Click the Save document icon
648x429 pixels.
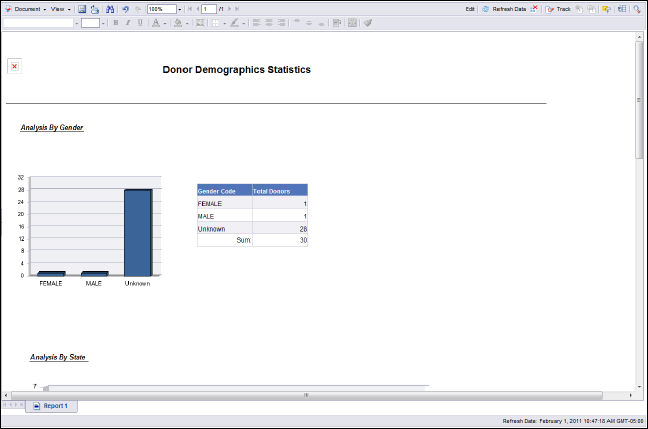click(82, 8)
